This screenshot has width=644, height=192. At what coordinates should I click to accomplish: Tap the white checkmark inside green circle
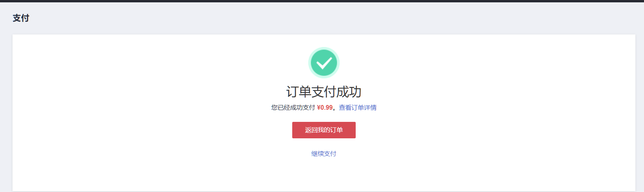click(x=324, y=63)
